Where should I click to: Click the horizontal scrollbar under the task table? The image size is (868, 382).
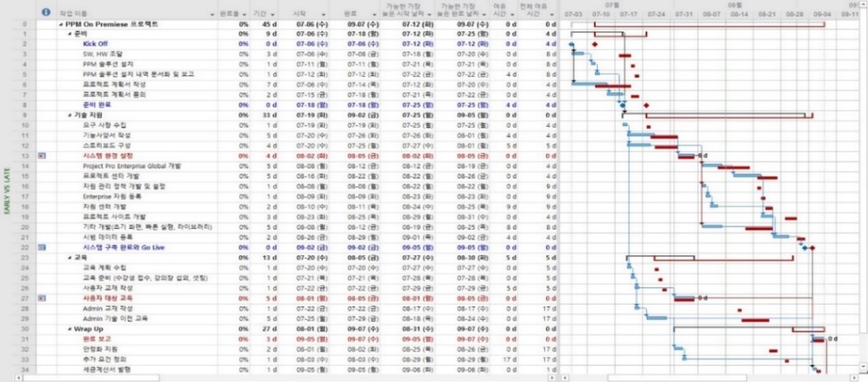92,378
